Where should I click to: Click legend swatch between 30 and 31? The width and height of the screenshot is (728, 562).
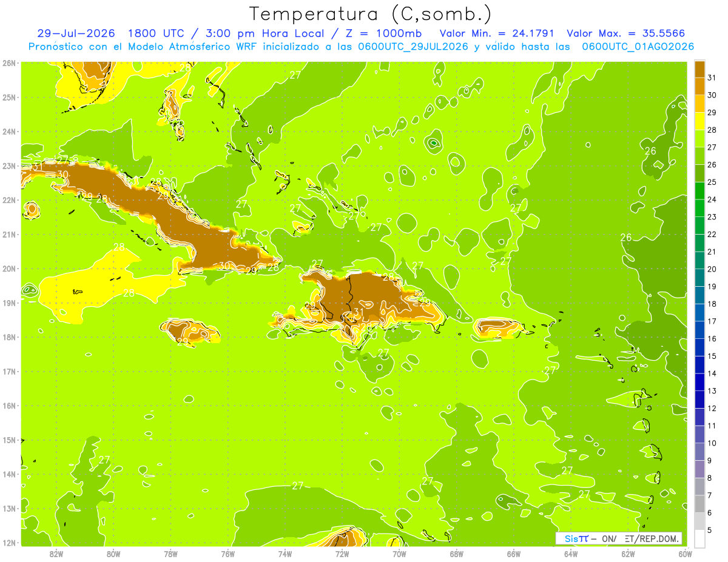click(700, 86)
